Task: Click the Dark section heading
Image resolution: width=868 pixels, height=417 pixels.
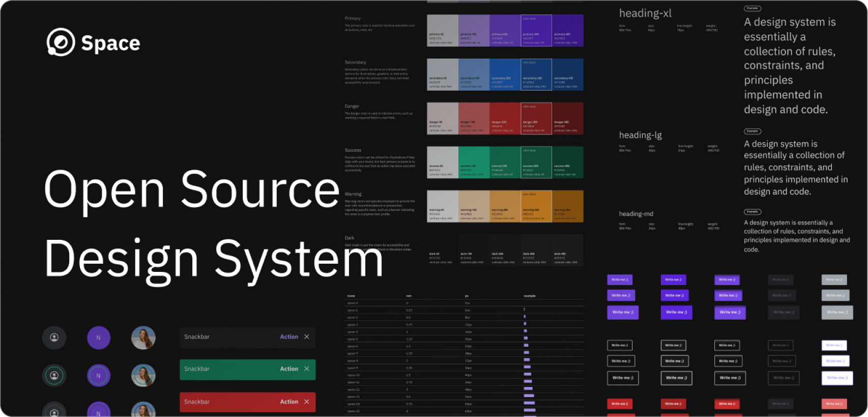Action: [349, 238]
